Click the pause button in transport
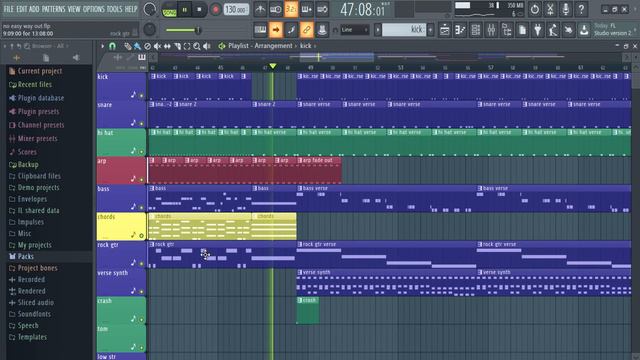Screen dimensions: 640x360 pyautogui.click(x=184, y=9)
